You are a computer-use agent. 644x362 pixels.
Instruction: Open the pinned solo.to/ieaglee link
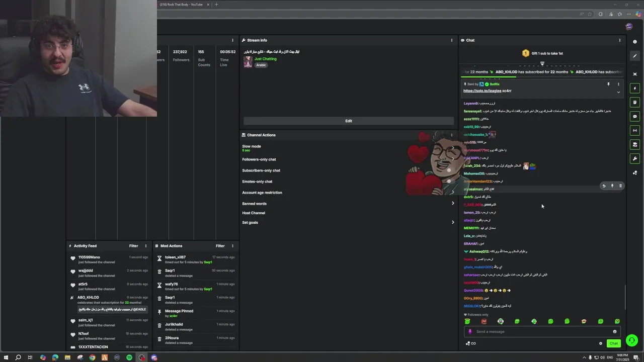(x=482, y=91)
